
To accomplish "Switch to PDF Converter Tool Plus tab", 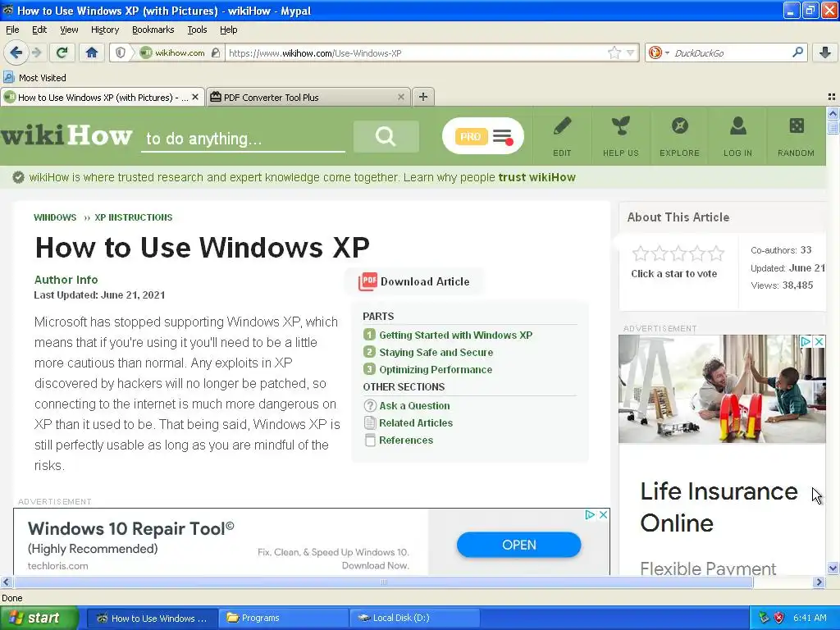I will (x=308, y=97).
